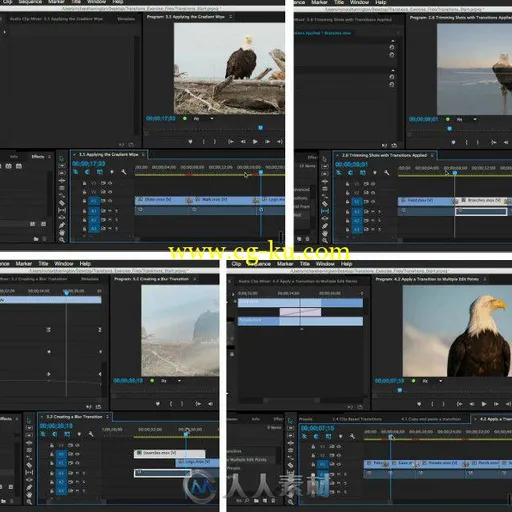This screenshot has height=512, width=512.
Task: Select the Razor tool in Gradient Wipe window
Action: click(62, 203)
